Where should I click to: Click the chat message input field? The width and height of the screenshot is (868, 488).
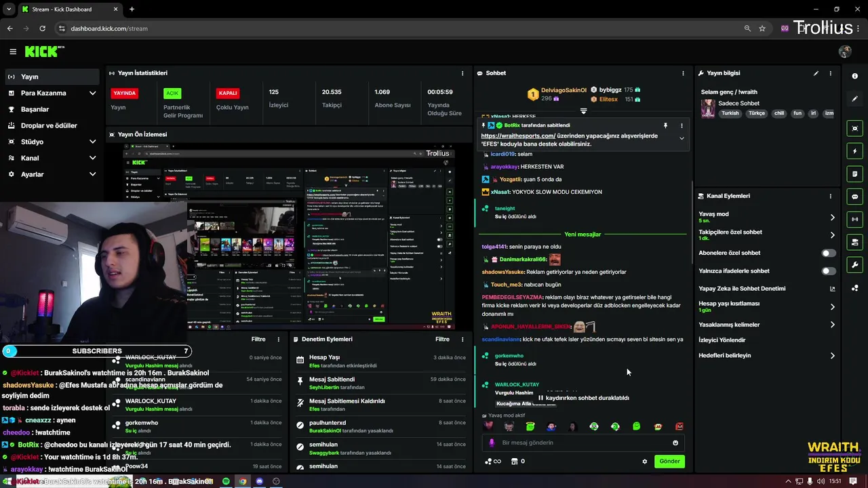[583, 443]
